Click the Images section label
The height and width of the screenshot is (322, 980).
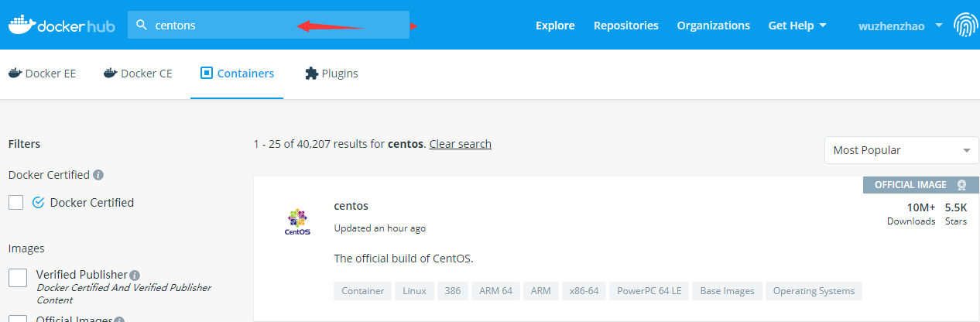tap(26, 248)
